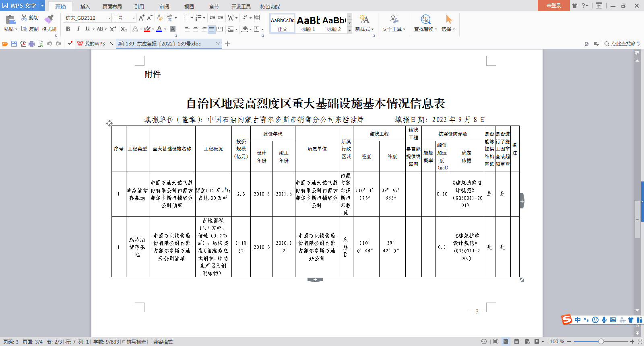Expand the styles gallery more arrow

point(349,30)
